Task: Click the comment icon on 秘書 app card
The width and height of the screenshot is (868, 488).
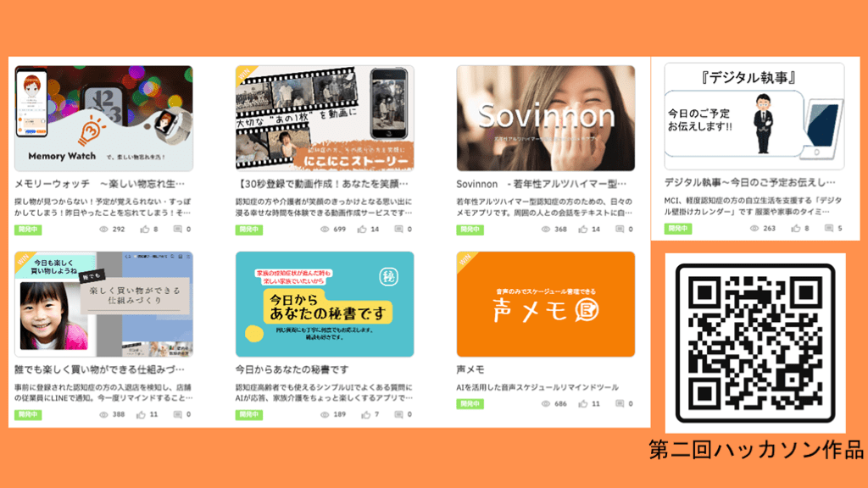Action: [x=398, y=414]
